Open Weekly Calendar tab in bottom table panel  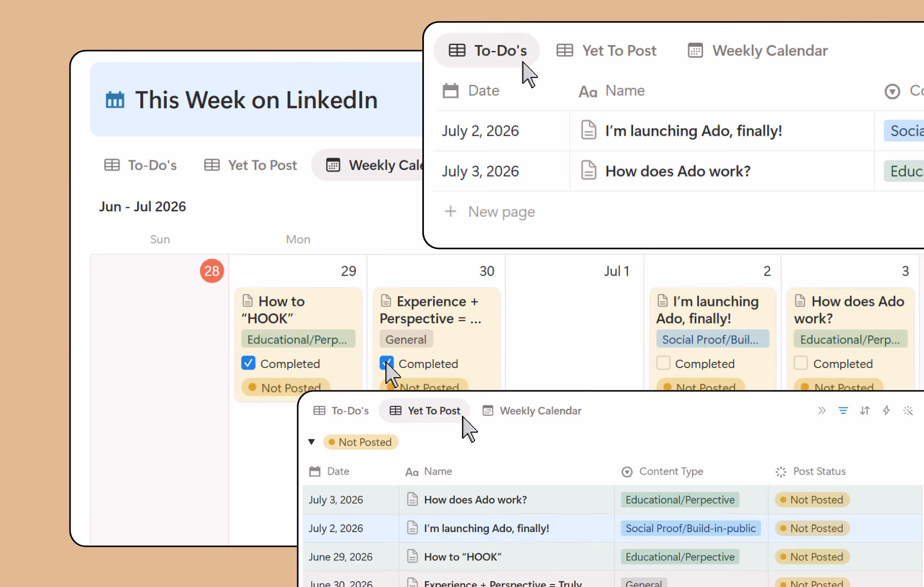click(x=532, y=411)
